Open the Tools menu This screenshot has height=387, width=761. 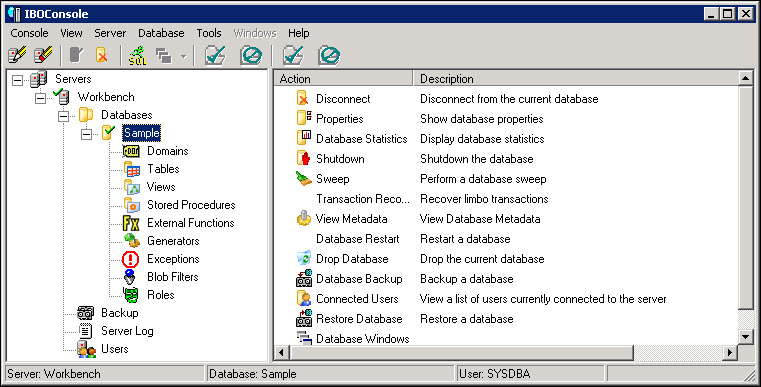[x=209, y=33]
